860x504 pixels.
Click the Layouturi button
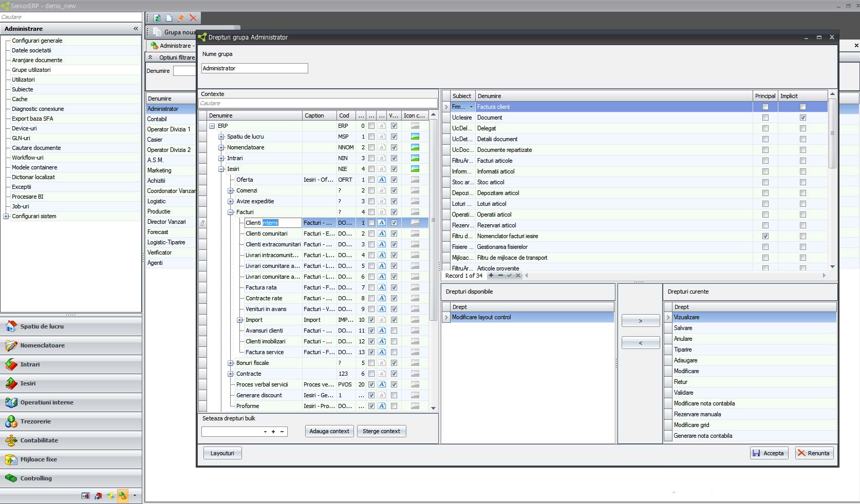pos(222,453)
